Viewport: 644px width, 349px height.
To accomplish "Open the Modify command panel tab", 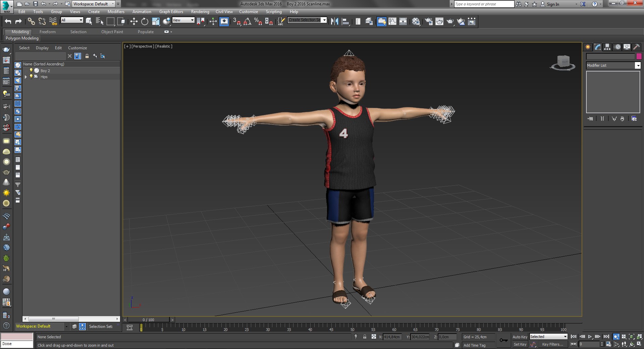I will point(598,47).
